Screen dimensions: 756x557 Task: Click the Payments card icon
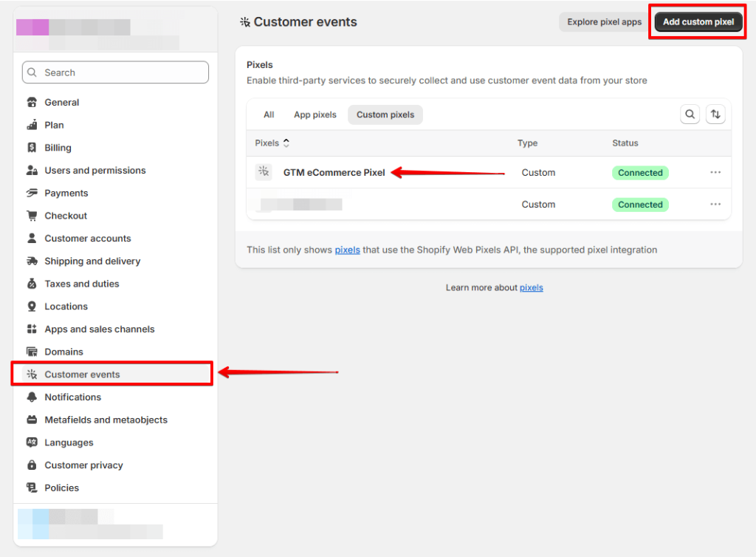point(32,193)
